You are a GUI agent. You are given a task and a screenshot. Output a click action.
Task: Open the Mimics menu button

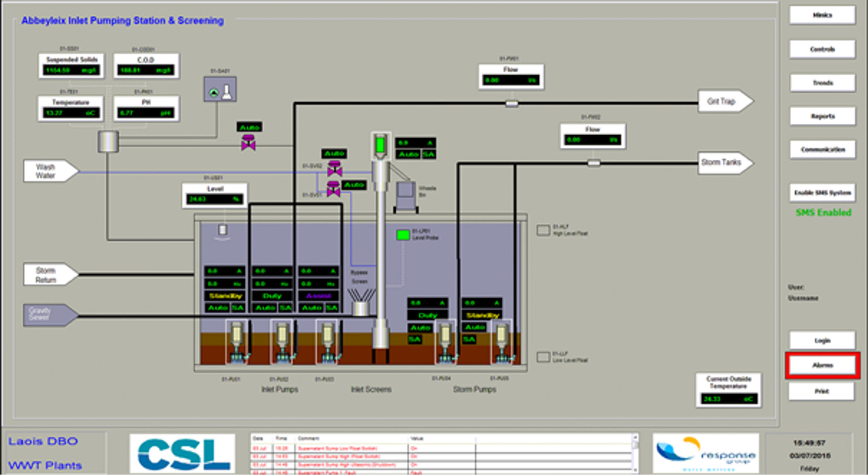[x=822, y=15]
